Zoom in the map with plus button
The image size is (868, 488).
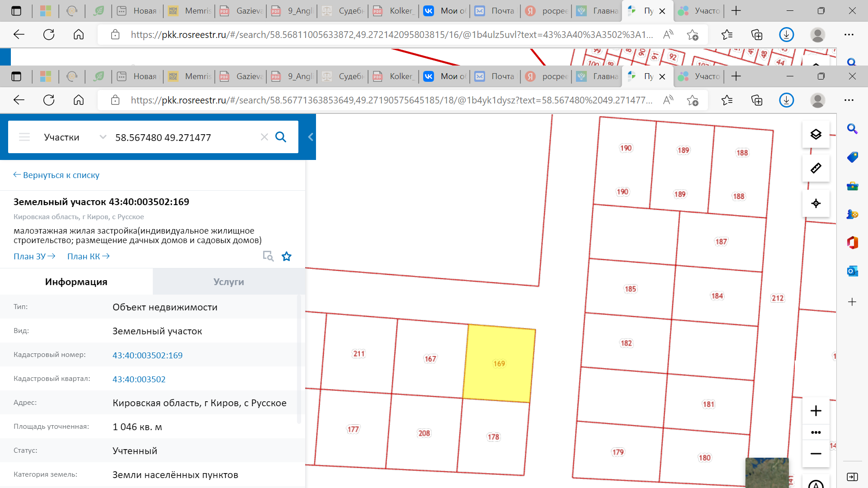click(816, 411)
